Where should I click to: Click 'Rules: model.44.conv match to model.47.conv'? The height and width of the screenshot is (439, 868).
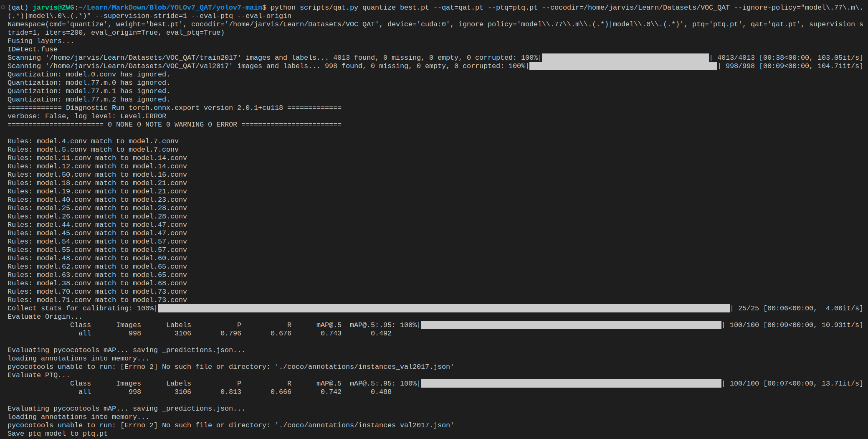pos(97,225)
